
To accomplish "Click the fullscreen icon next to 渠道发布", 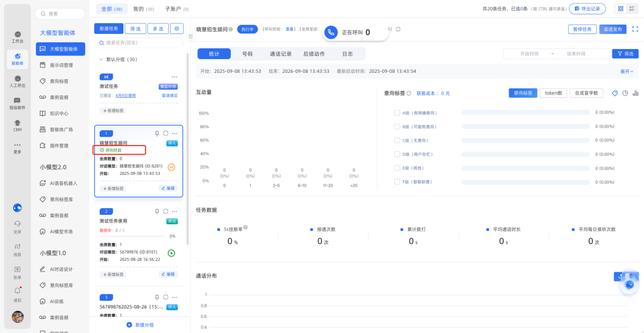I will pyautogui.click(x=636, y=29).
